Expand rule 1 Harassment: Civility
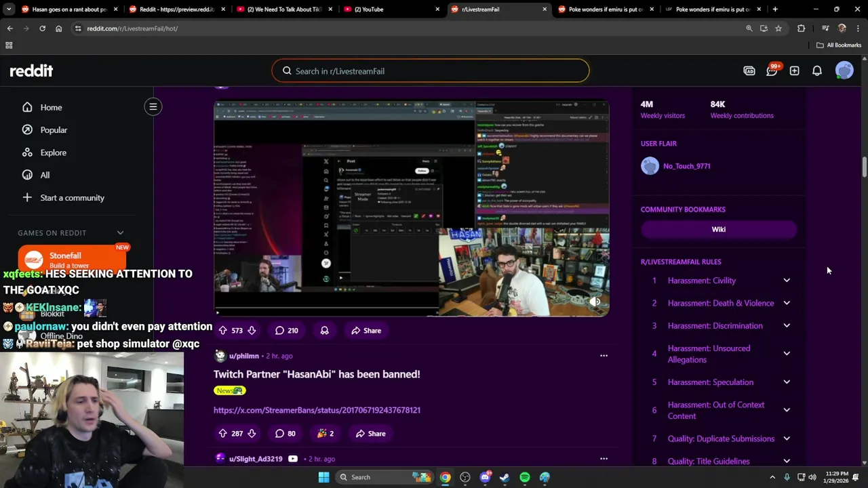This screenshot has height=488, width=868. coord(787,280)
